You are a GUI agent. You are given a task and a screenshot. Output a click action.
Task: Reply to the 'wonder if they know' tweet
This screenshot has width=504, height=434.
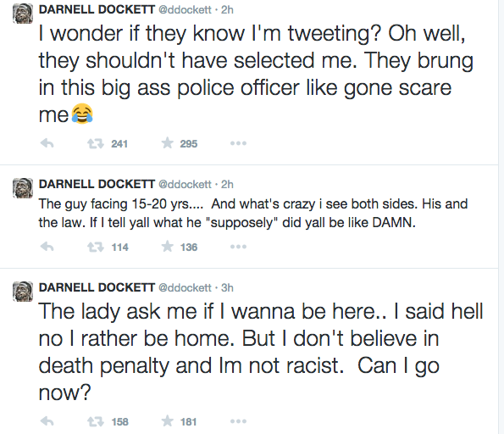[47, 143]
